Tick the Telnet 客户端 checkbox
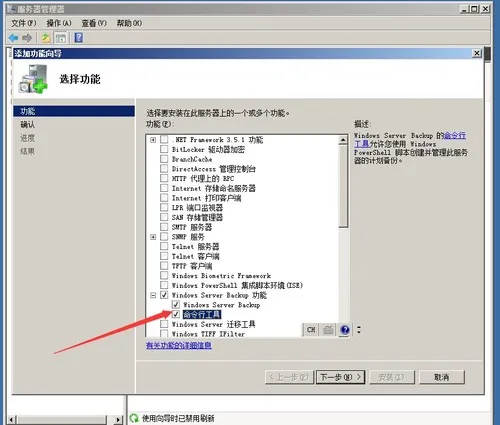Image resolution: width=500 pixels, height=425 pixels. point(164,256)
